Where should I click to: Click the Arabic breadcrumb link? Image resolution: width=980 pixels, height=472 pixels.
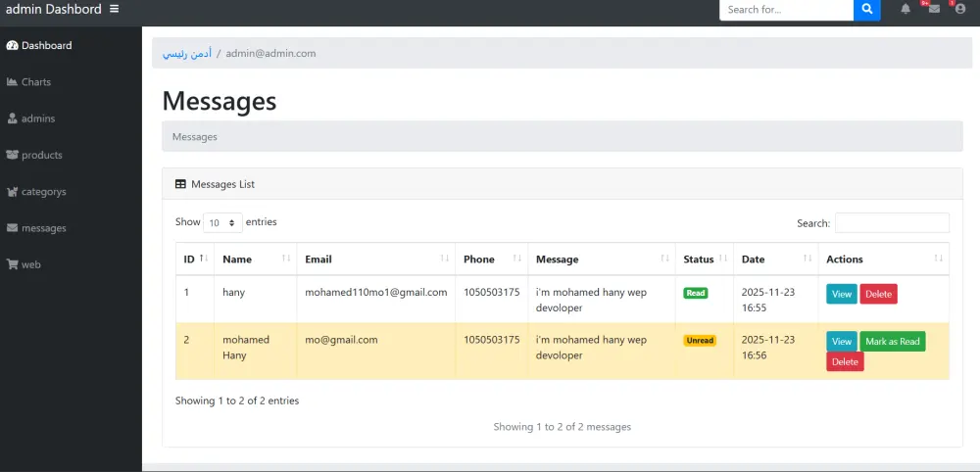186,54
